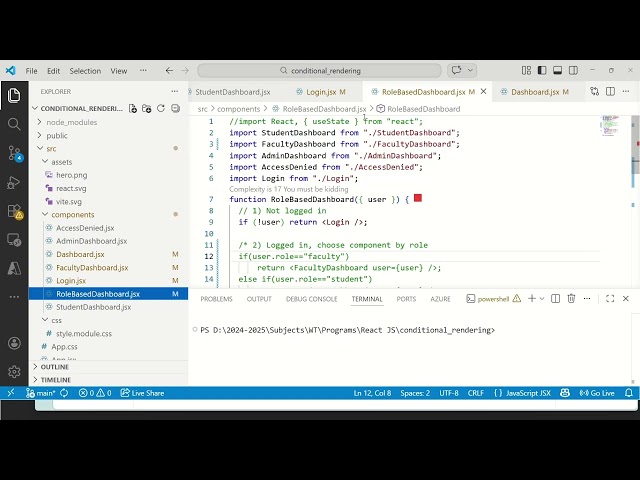This screenshot has height=480, width=640.
Task: Go back using the navigation arrow
Action: [x=169, y=71]
